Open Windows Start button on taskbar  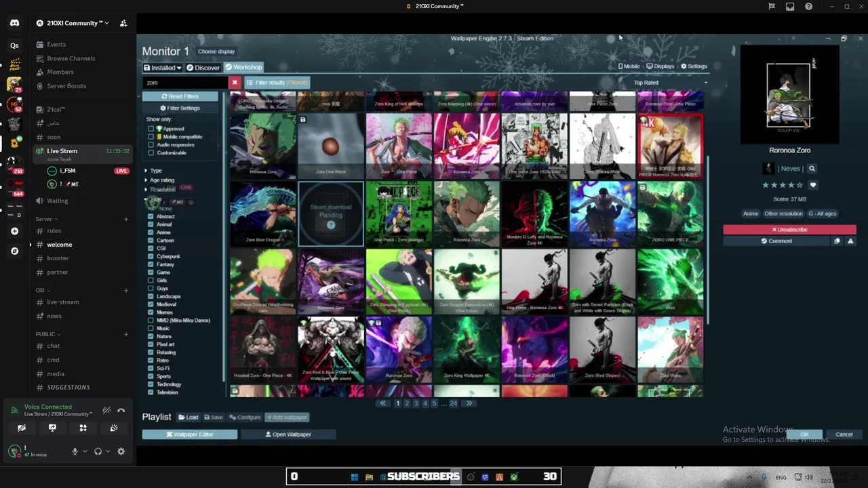tap(354, 477)
